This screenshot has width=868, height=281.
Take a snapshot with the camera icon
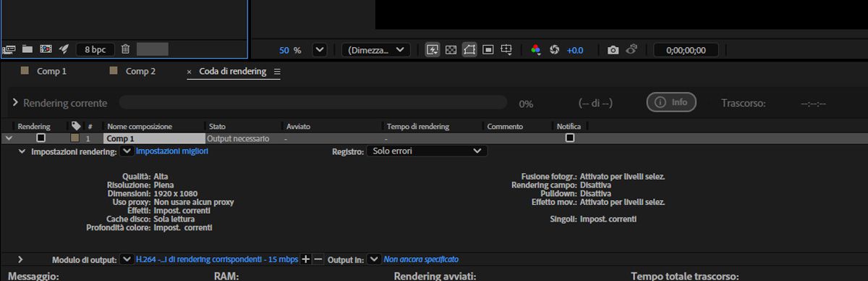613,50
